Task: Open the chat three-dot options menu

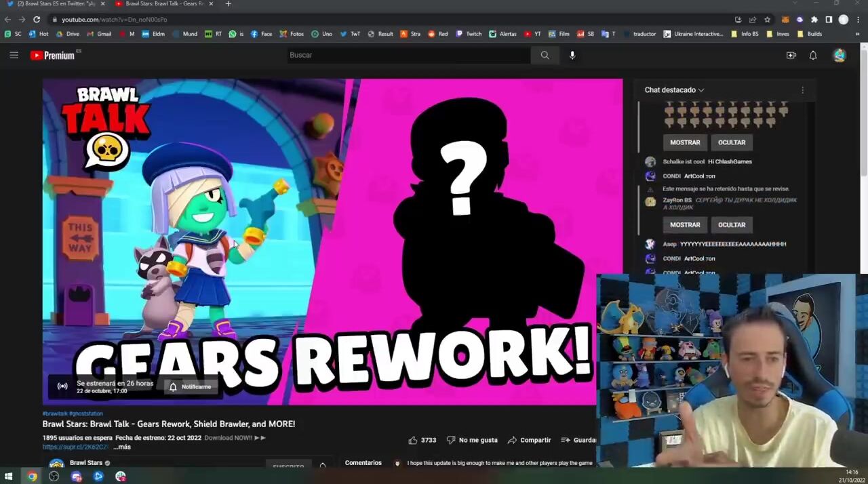Action: 802,90
